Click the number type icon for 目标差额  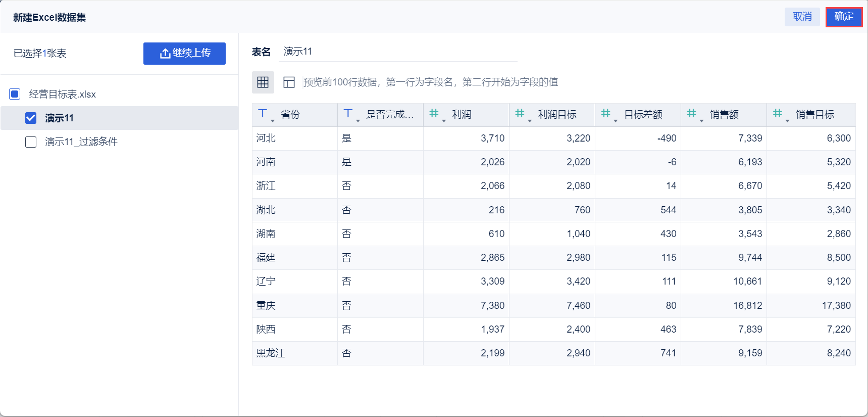coord(606,114)
